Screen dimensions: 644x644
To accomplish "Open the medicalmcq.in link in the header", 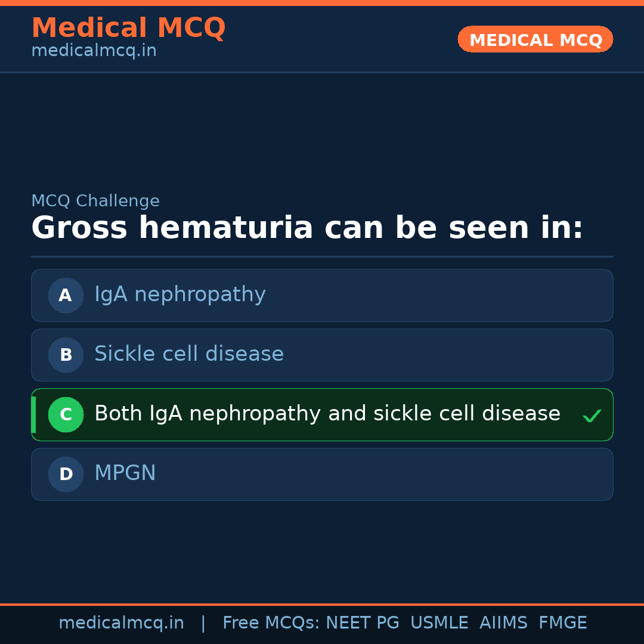I will pos(94,51).
